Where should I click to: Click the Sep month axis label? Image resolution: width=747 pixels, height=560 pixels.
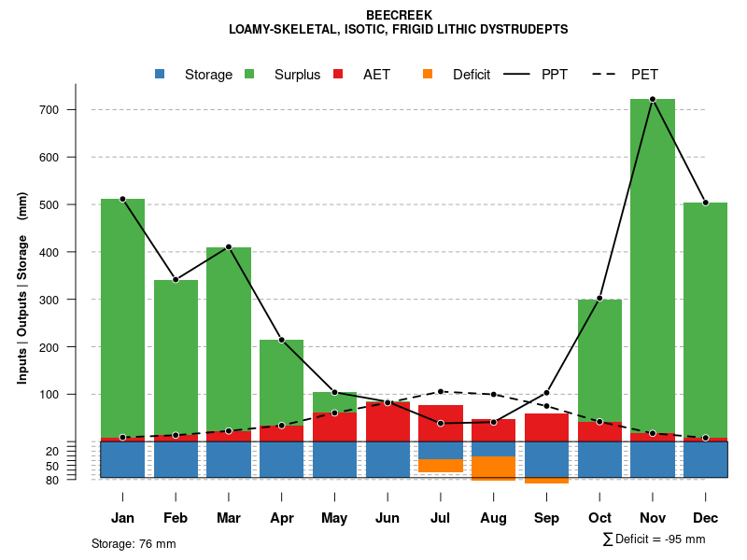(546, 518)
